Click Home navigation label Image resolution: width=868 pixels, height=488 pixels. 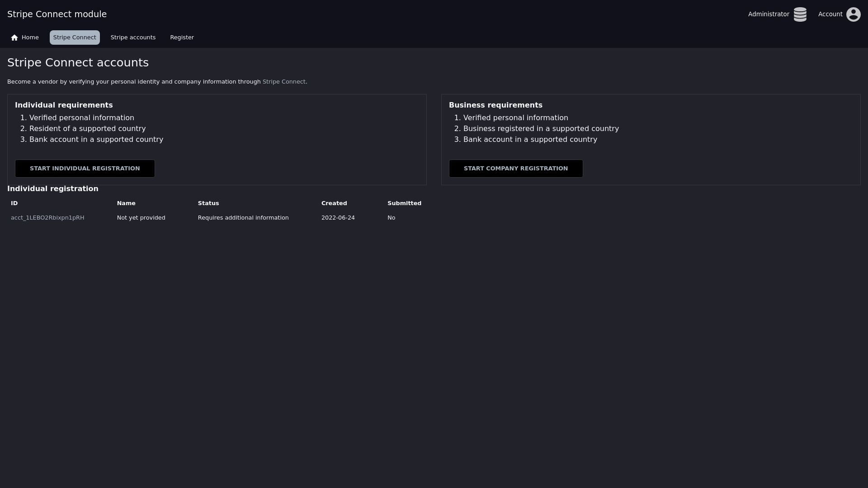(30, 38)
